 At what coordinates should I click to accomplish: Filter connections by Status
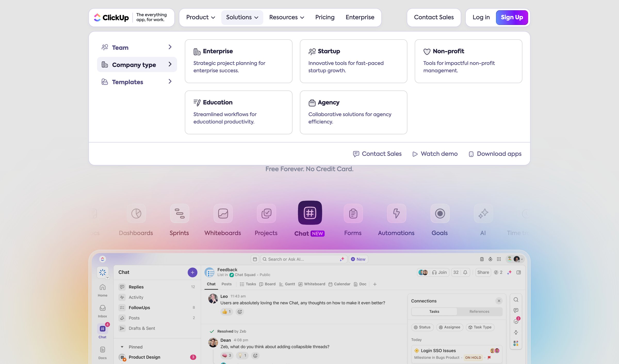[422, 327]
